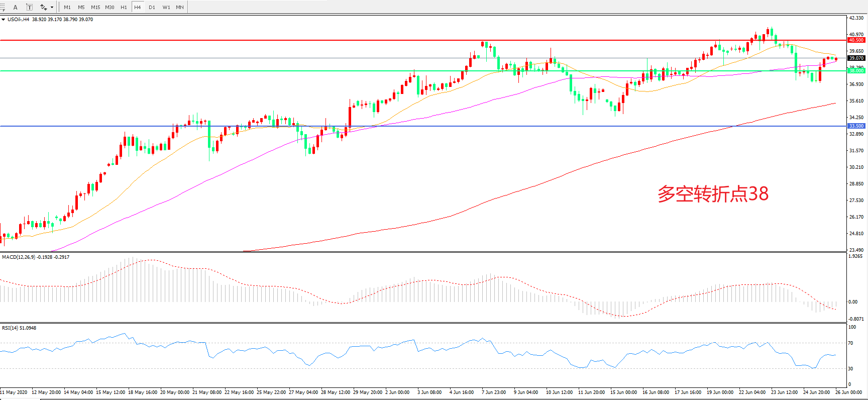The height and width of the screenshot is (400, 868).
Task: Switch to M5 timeframe
Action: click(81, 7)
